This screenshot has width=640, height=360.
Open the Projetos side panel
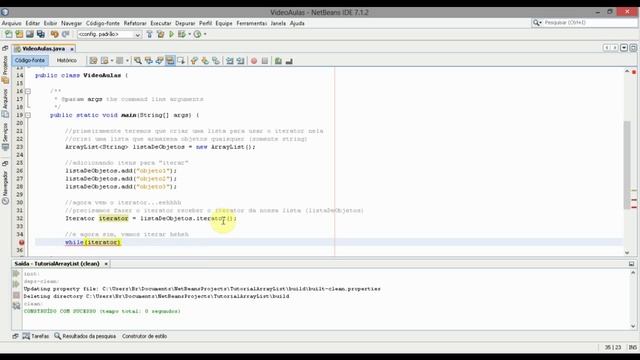point(5,69)
